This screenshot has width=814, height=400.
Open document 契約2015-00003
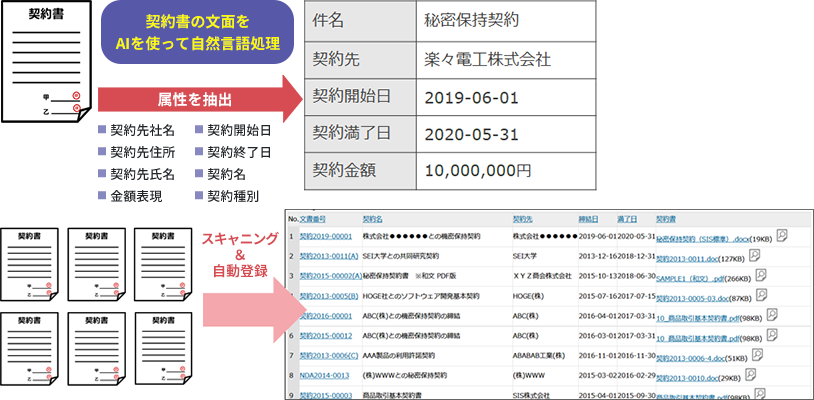[325, 395]
